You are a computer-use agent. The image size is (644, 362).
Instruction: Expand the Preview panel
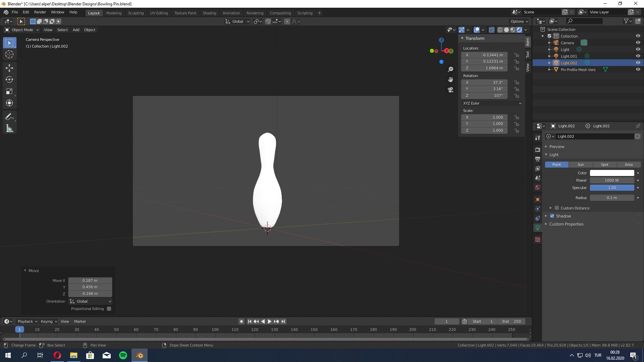[557, 147]
